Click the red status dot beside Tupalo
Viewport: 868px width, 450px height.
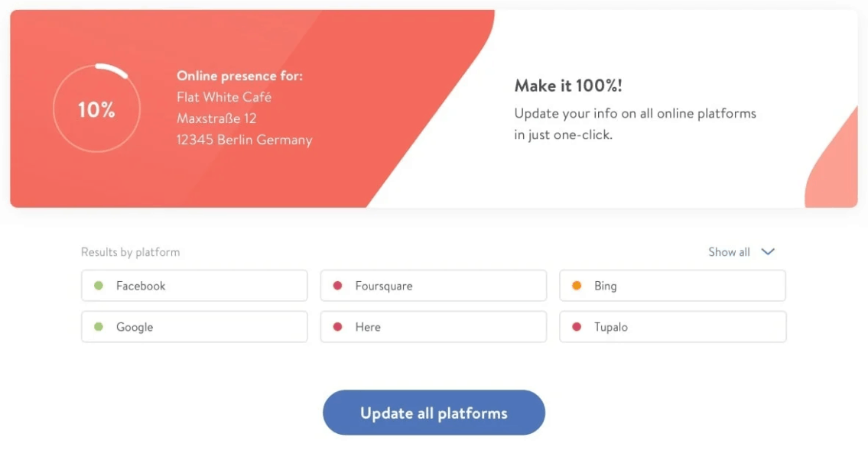coord(577,327)
